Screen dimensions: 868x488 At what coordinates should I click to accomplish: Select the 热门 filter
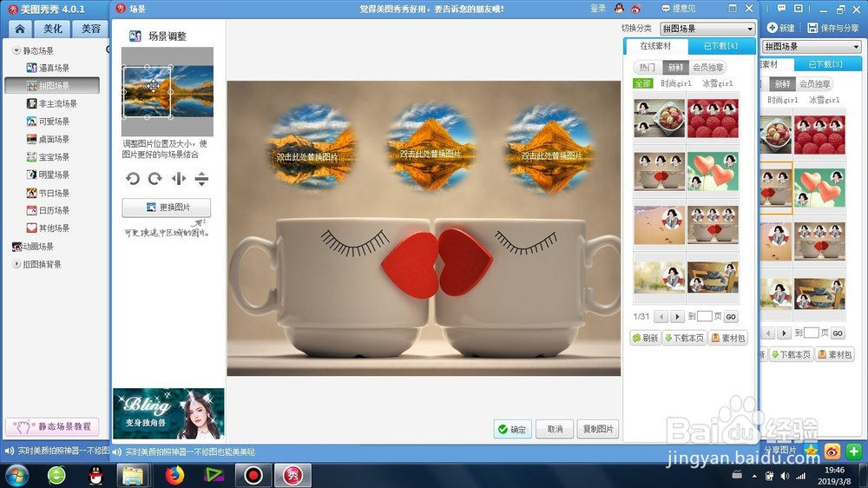[x=648, y=67]
